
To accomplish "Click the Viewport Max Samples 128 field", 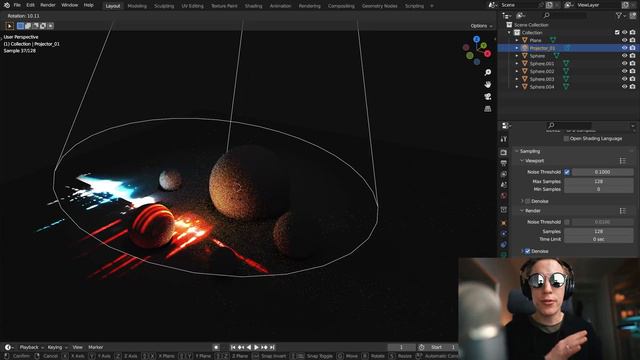I will (x=599, y=181).
